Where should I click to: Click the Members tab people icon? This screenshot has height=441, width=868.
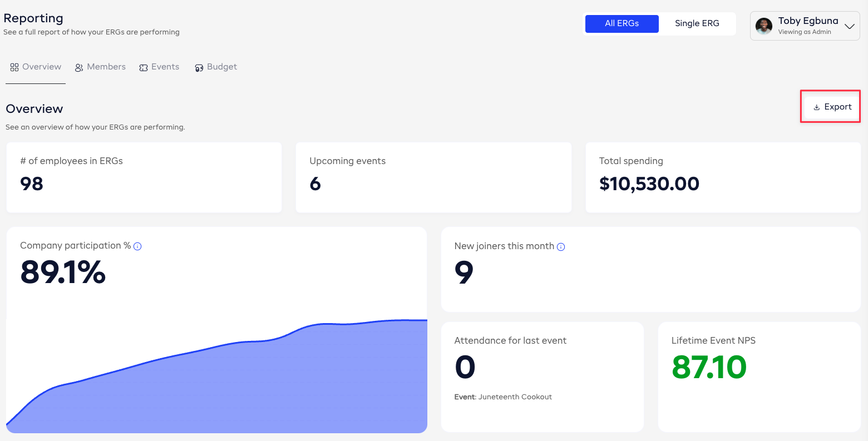pyautogui.click(x=79, y=67)
